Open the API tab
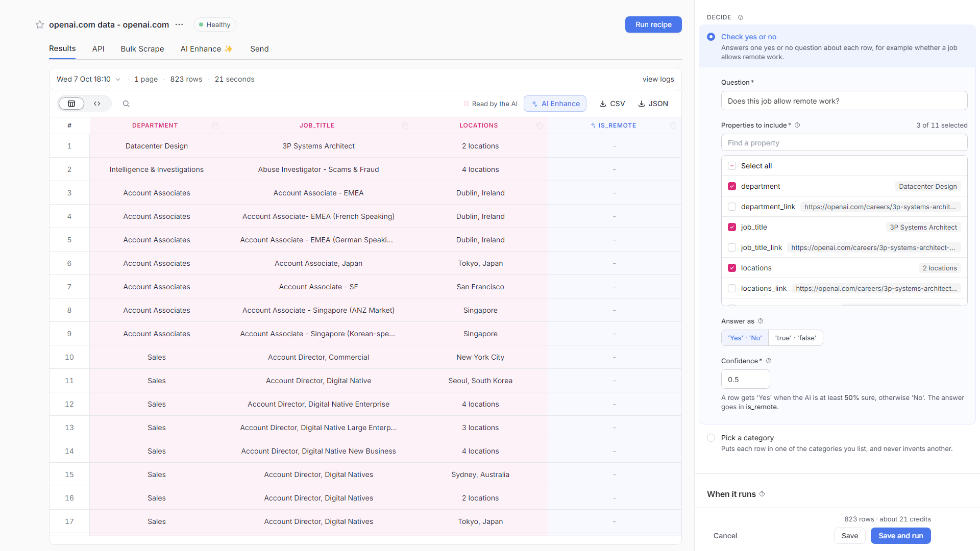This screenshot has width=980, height=551. pos(98,49)
